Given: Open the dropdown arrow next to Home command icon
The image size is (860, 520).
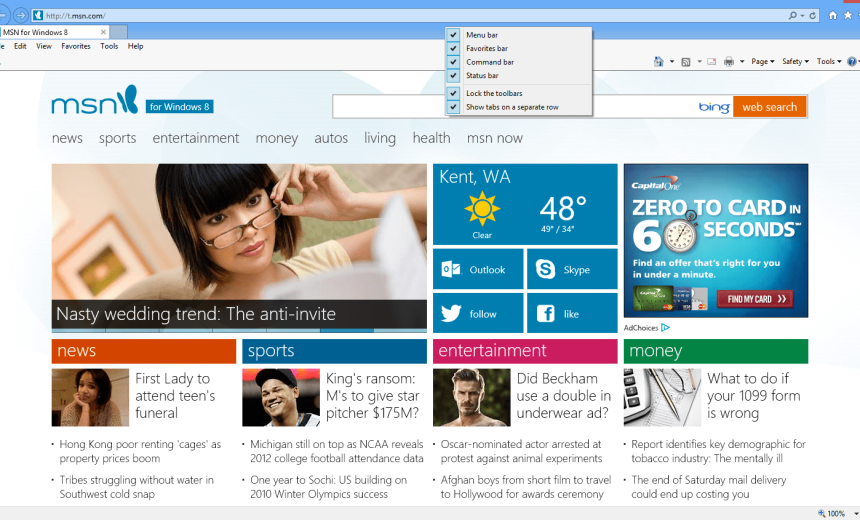Looking at the screenshot, I should pos(672,62).
